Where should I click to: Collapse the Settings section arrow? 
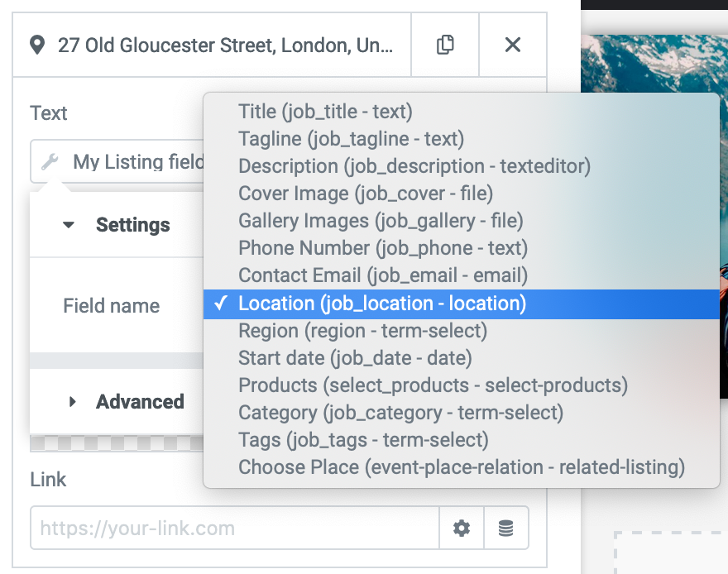click(68, 225)
